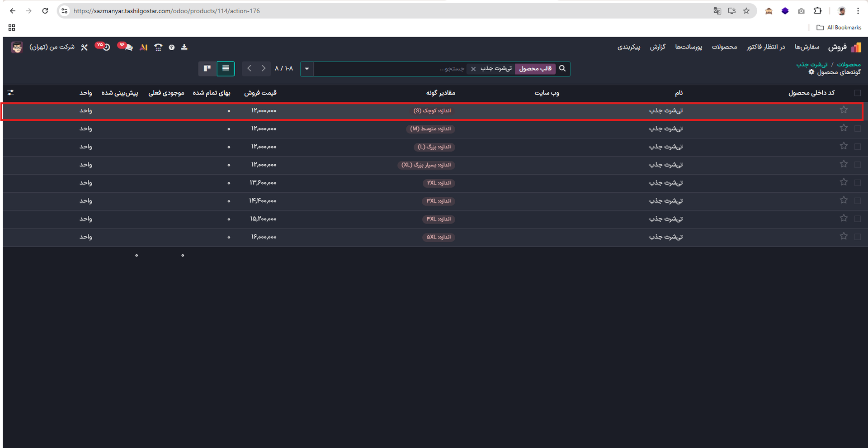The height and width of the screenshot is (448, 868).
Task: Star the بزرگ (L) variant as favorite
Action: pos(844,146)
